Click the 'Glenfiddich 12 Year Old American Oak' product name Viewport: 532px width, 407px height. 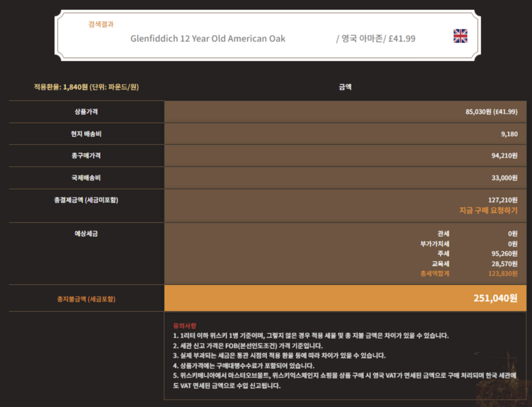click(x=208, y=38)
